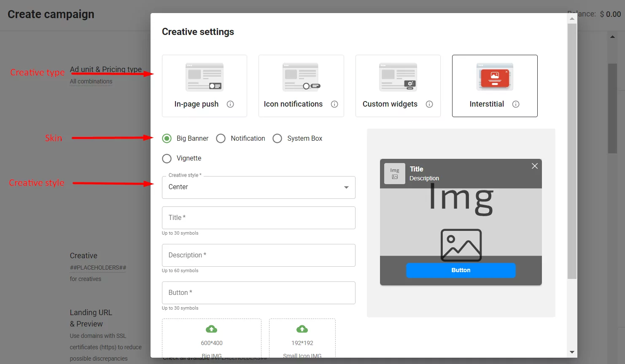Select the In-page push creative type

click(x=205, y=86)
